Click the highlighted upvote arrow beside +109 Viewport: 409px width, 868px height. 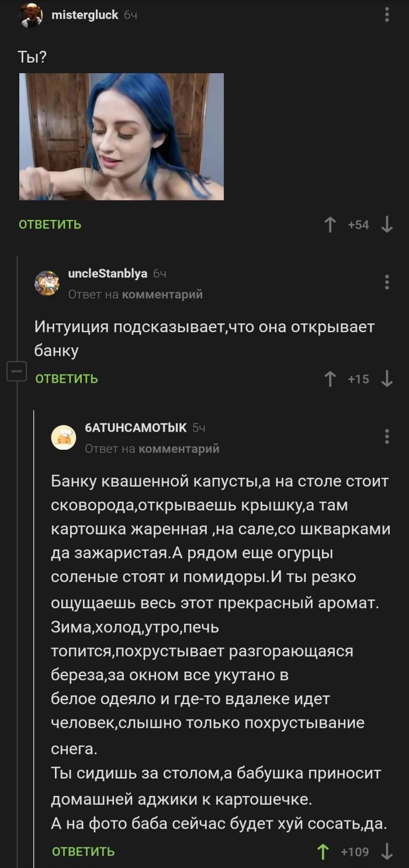pyautogui.click(x=322, y=852)
